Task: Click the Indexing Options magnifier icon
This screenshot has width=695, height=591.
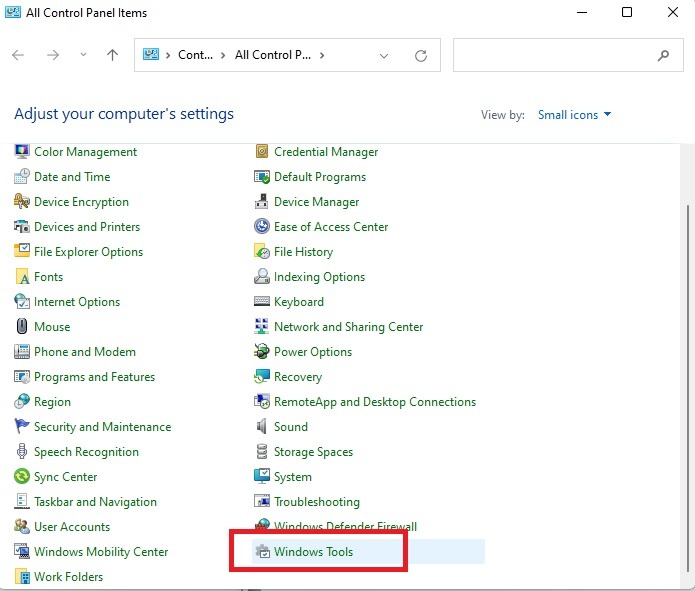Action: (x=262, y=277)
